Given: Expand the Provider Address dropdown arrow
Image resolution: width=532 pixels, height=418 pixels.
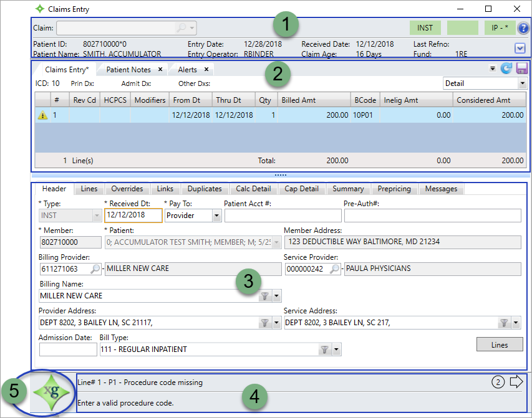Looking at the screenshot, I should click(x=276, y=323).
